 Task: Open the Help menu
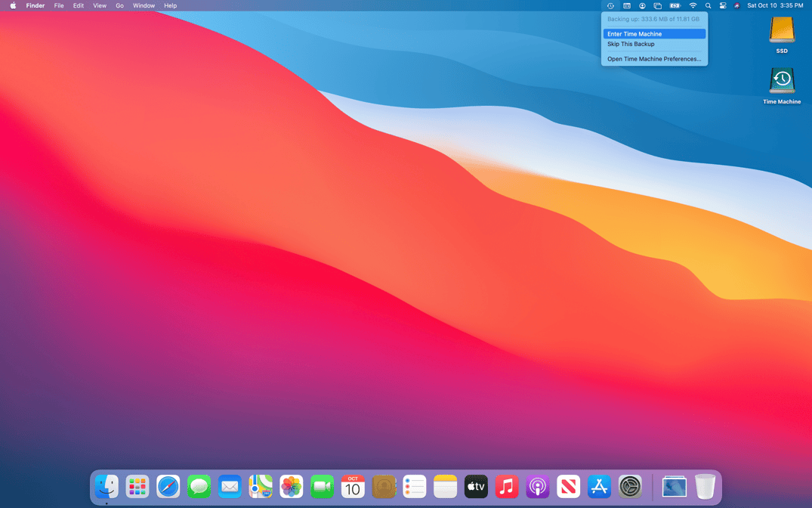coord(171,6)
